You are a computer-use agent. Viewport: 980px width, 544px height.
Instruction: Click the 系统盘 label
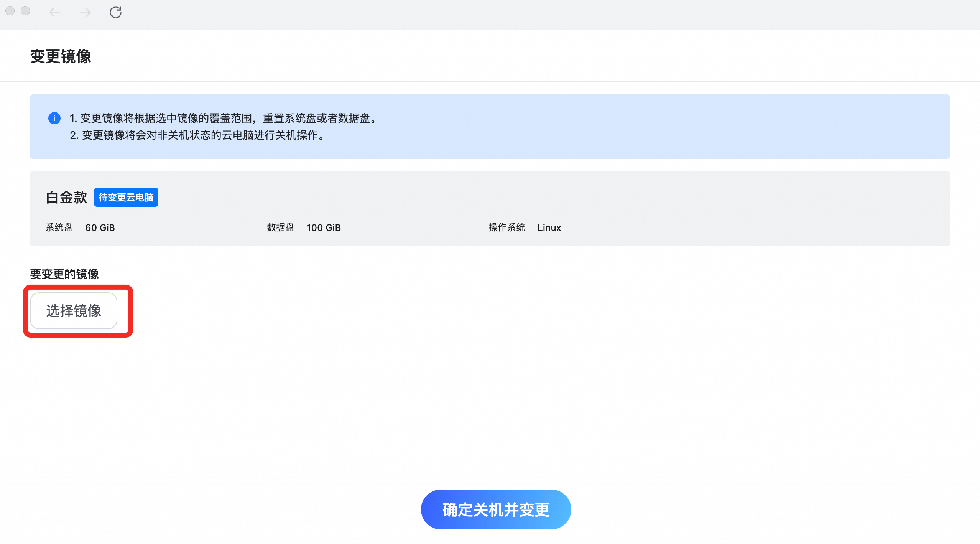59,227
